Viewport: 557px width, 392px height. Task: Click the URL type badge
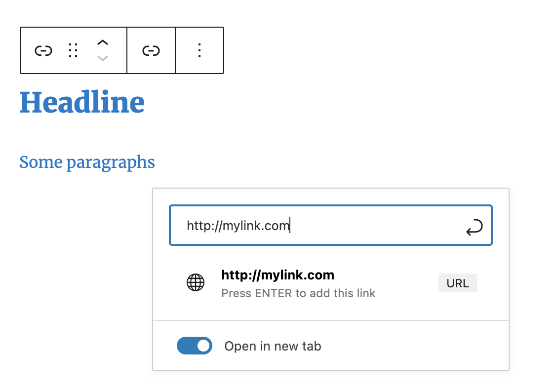(x=458, y=283)
